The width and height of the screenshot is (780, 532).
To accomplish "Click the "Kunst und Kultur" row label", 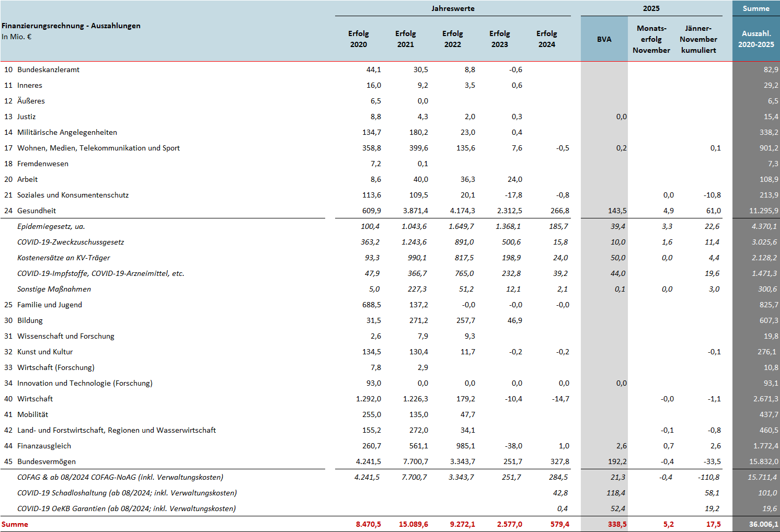I will tap(45, 352).
